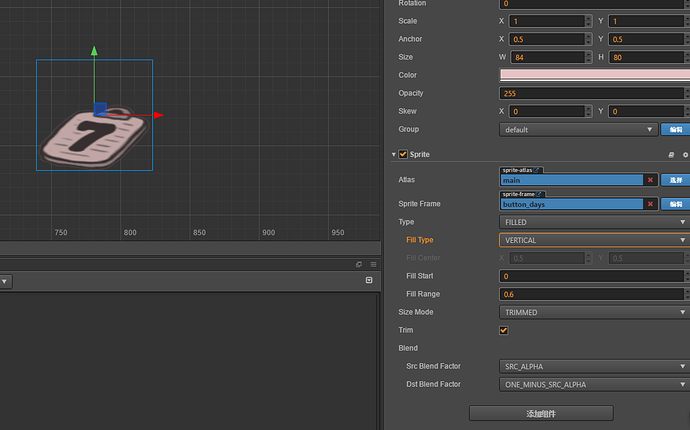Click the Skew X input field
690x430 pixels.
(547, 111)
